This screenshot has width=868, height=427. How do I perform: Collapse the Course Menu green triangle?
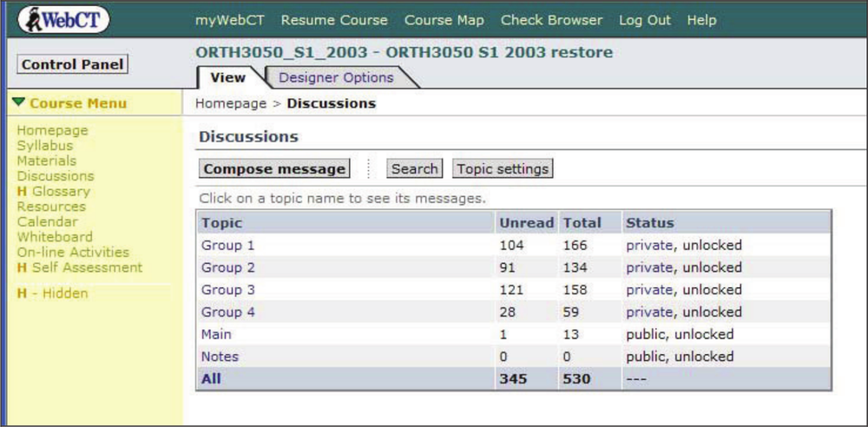[19, 102]
